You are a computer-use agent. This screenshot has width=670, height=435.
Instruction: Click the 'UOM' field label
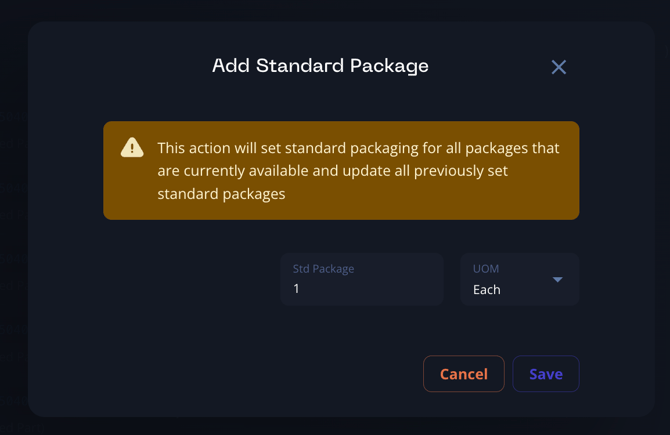click(486, 269)
